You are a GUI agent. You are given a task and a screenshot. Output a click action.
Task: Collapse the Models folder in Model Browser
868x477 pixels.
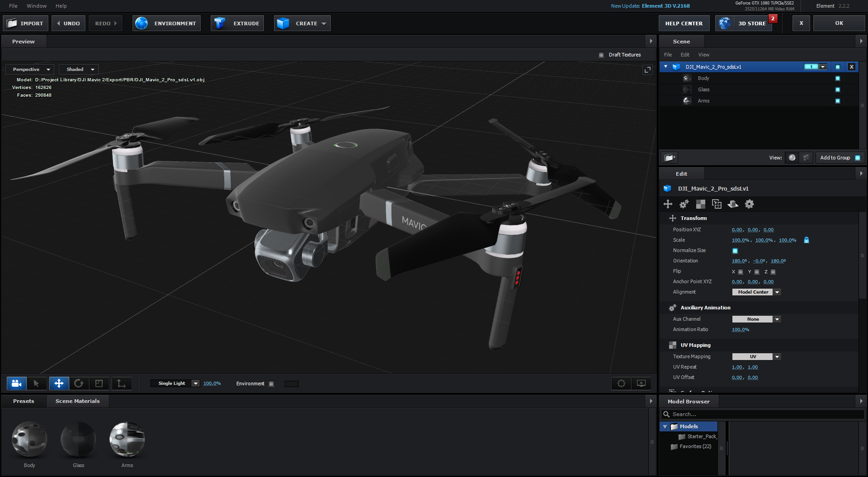pos(665,426)
